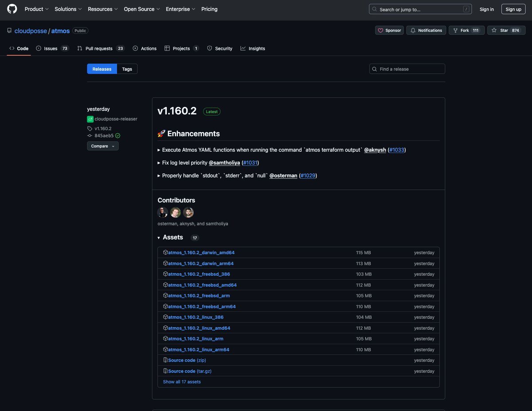Open Notifications bell button

426,30
